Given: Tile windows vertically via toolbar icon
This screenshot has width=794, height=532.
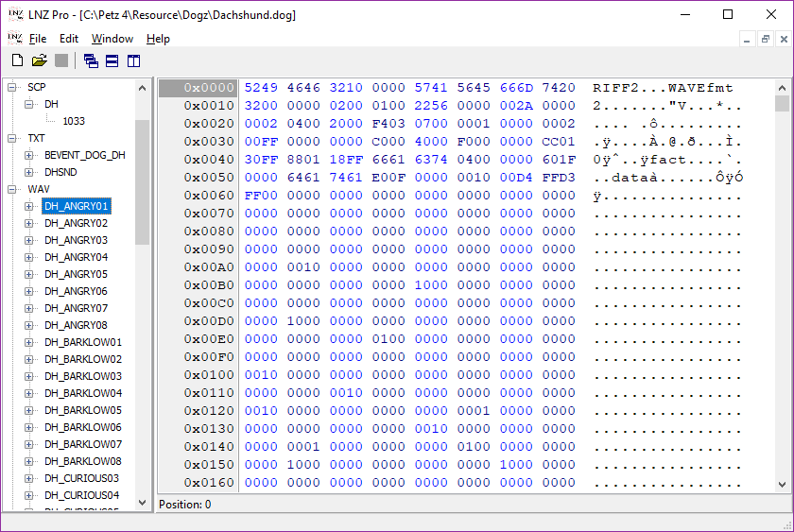Looking at the screenshot, I should click(x=134, y=60).
